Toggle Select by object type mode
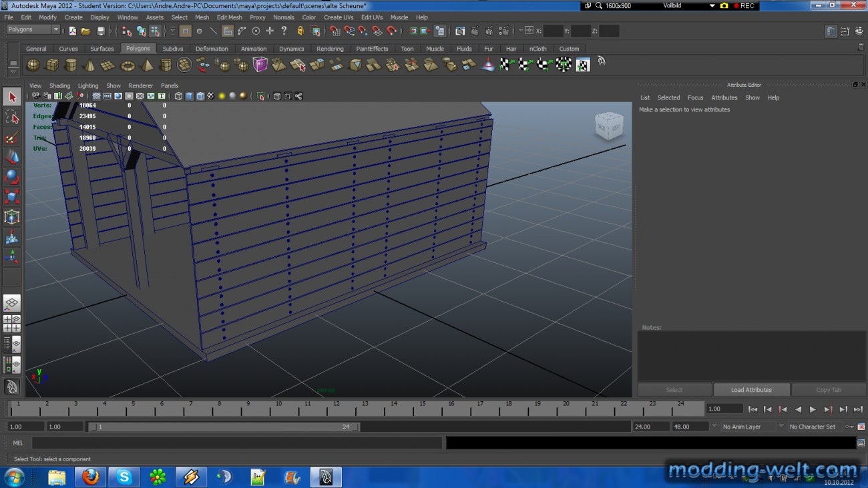The width and height of the screenshot is (868, 488). [x=141, y=31]
